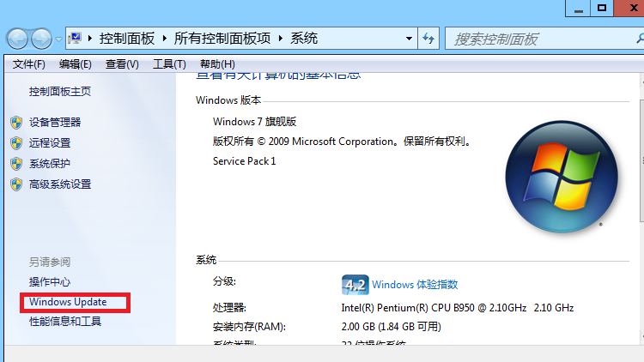Open 高级系统设置 link
The image size is (644, 362).
60,184
